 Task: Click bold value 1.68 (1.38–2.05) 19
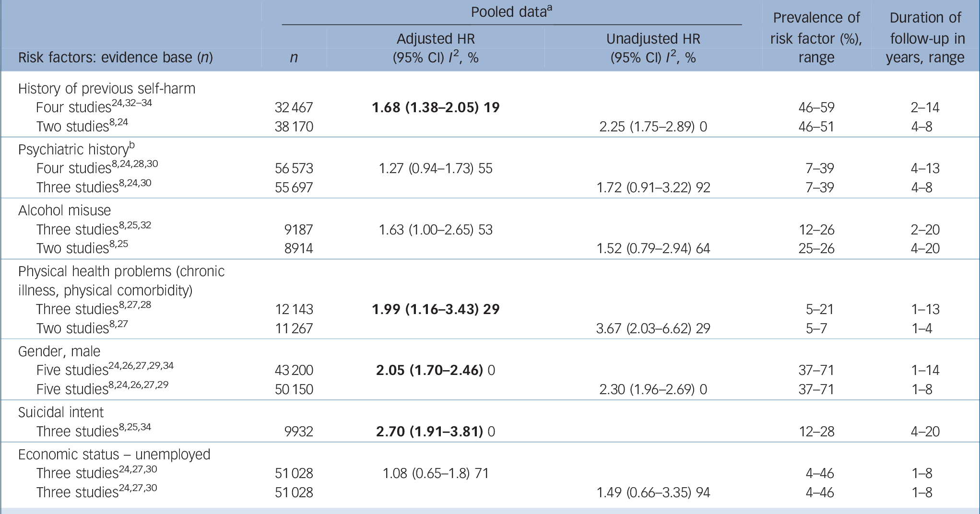click(436, 107)
